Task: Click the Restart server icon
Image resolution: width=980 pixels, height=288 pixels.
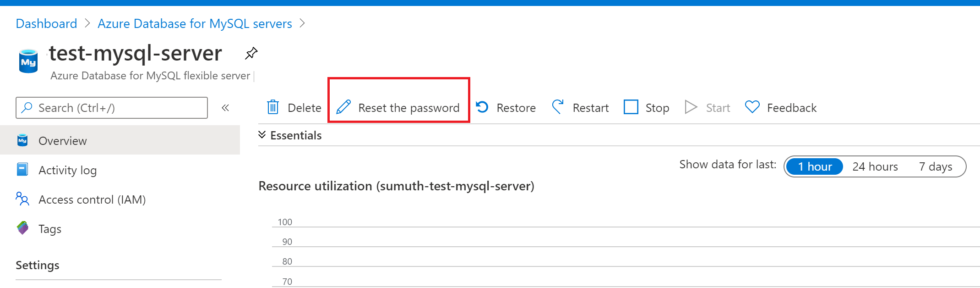Action: tap(558, 107)
